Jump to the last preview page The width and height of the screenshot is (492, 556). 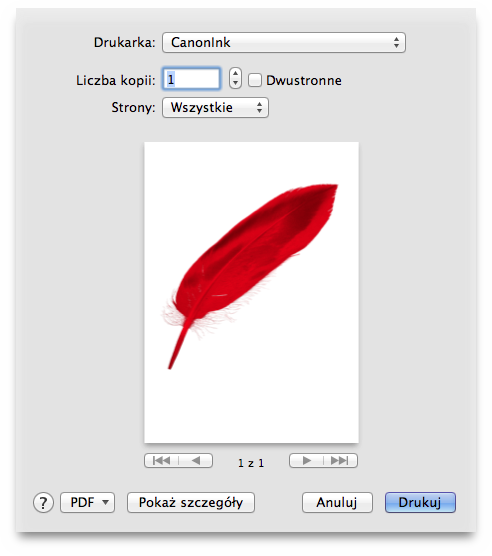click(x=340, y=461)
